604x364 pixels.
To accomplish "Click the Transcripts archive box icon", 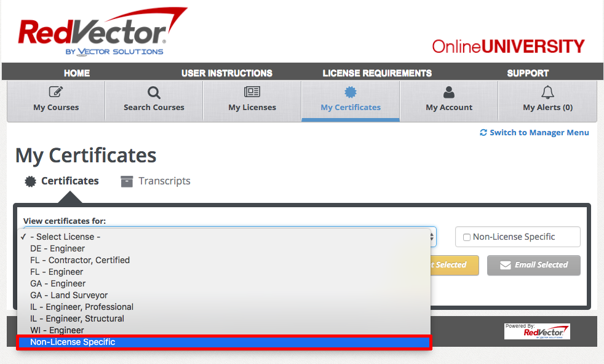I will point(127,181).
